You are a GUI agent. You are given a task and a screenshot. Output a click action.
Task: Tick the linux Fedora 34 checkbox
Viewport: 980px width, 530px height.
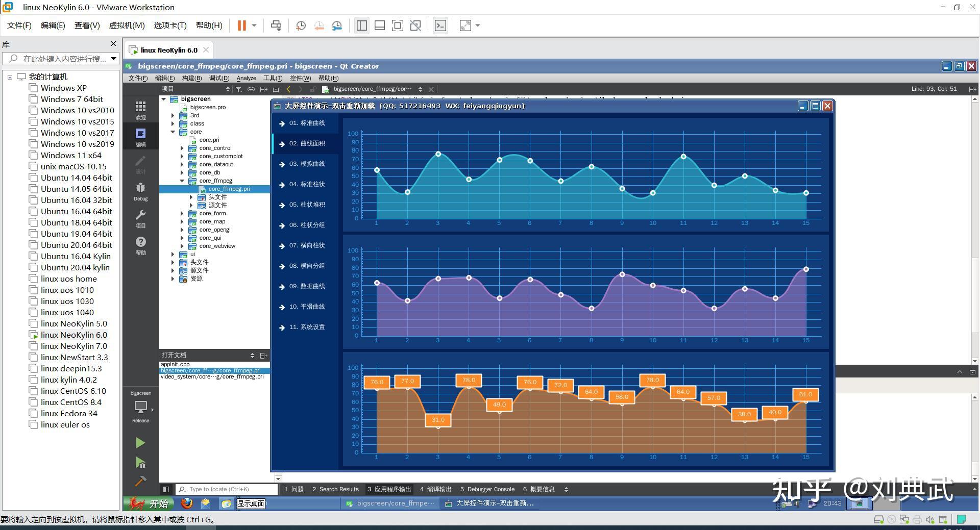point(33,413)
